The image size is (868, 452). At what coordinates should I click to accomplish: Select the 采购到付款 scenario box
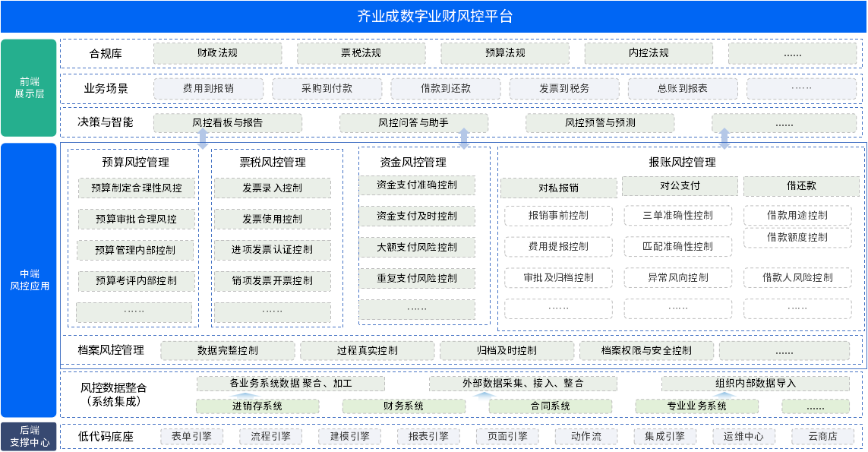pyautogui.click(x=327, y=89)
